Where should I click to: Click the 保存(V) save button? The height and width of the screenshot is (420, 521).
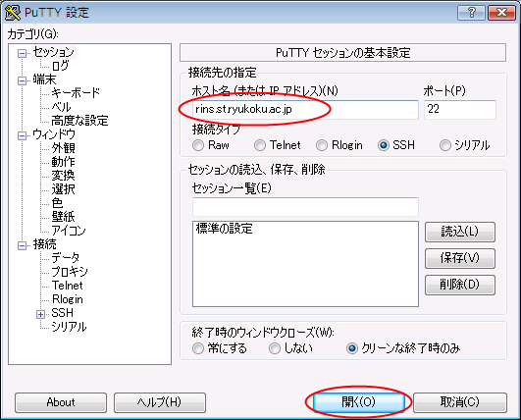point(460,258)
